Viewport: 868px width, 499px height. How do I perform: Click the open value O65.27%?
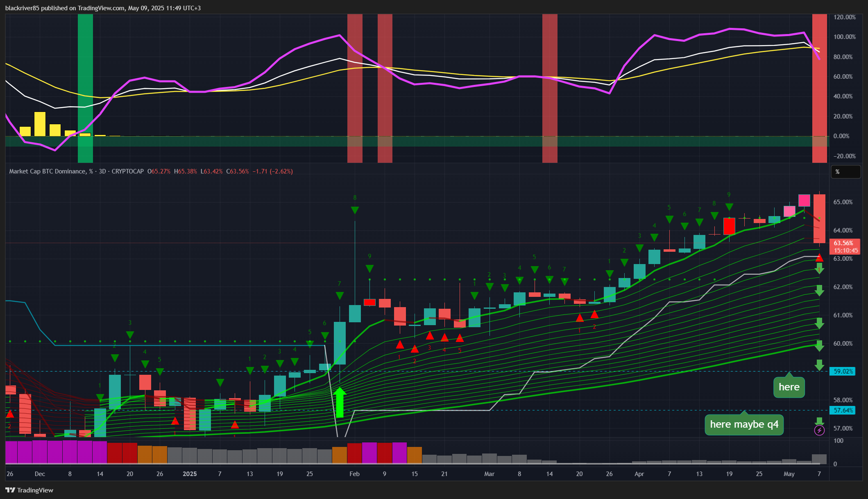coord(159,171)
